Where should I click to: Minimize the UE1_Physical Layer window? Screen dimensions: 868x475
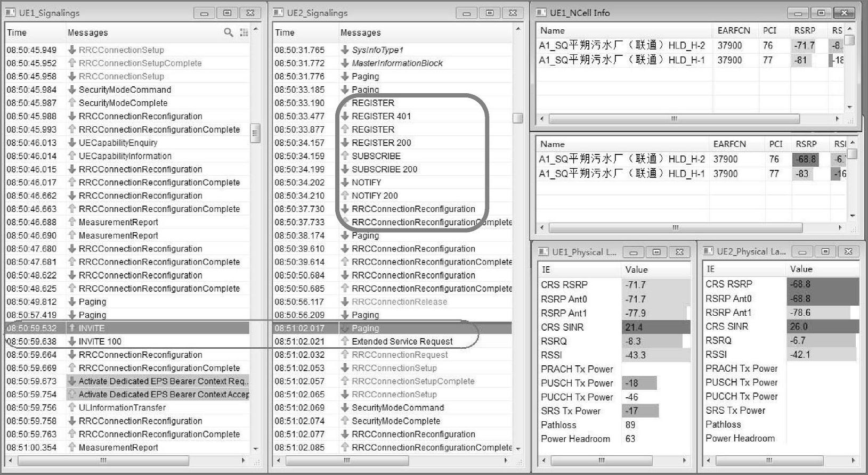point(634,252)
